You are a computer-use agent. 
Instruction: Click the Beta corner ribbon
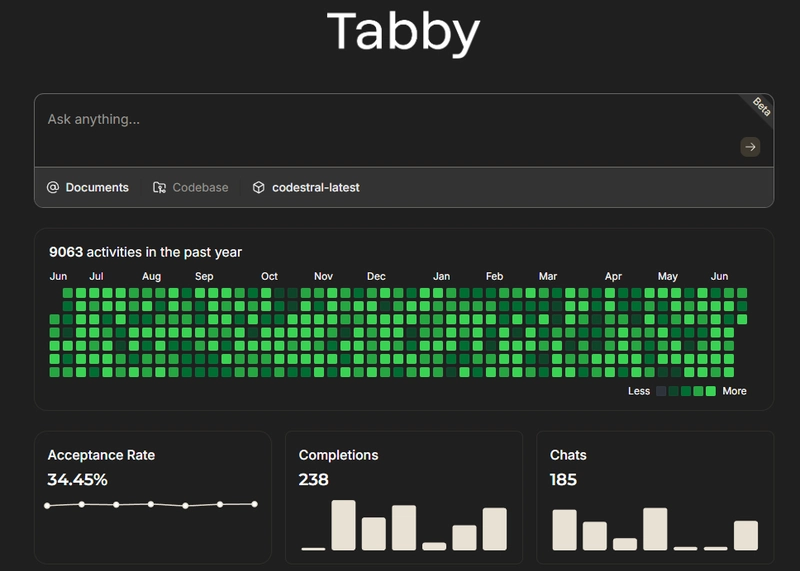tap(761, 107)
